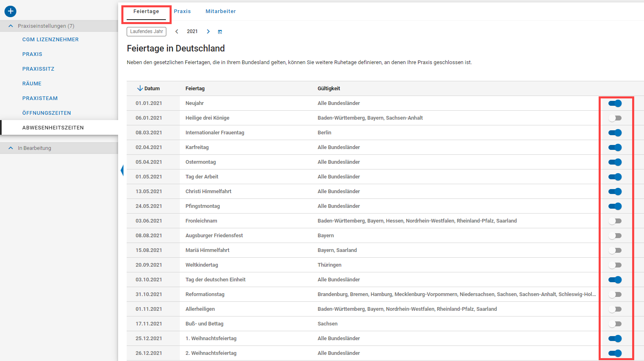Click Thüringen validity cell
The image size is (644, 361).
(329, 265)
